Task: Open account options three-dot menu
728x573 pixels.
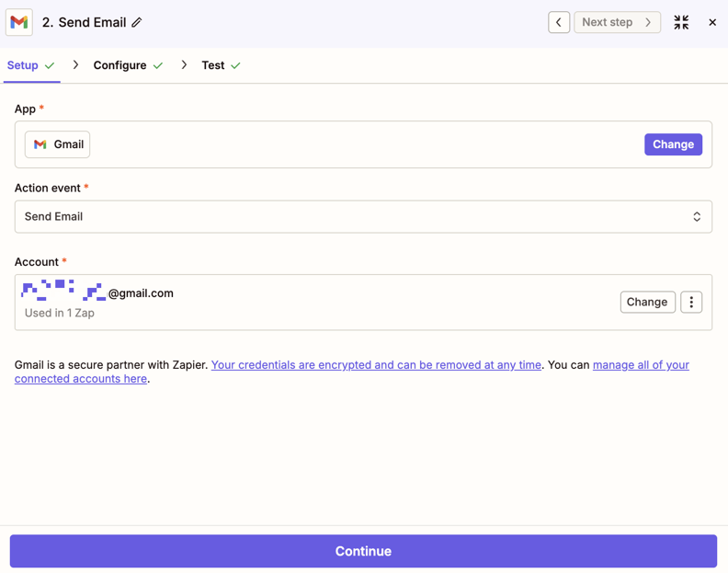Action: pyautogui.click(x=691, y=302)
